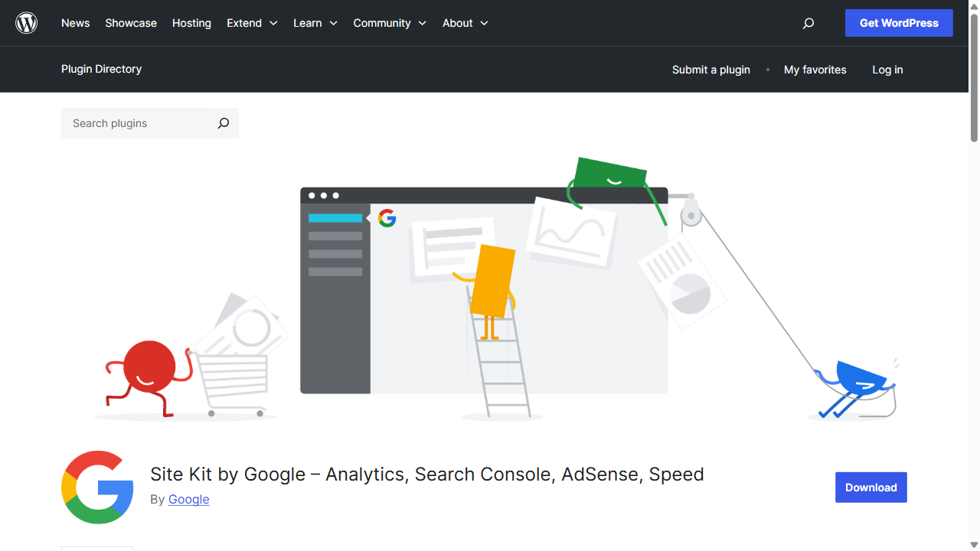This screenshot has height=551, width=980.
Task: Click the magnifier icon in the plugin search bar
Action: (223, 122)
